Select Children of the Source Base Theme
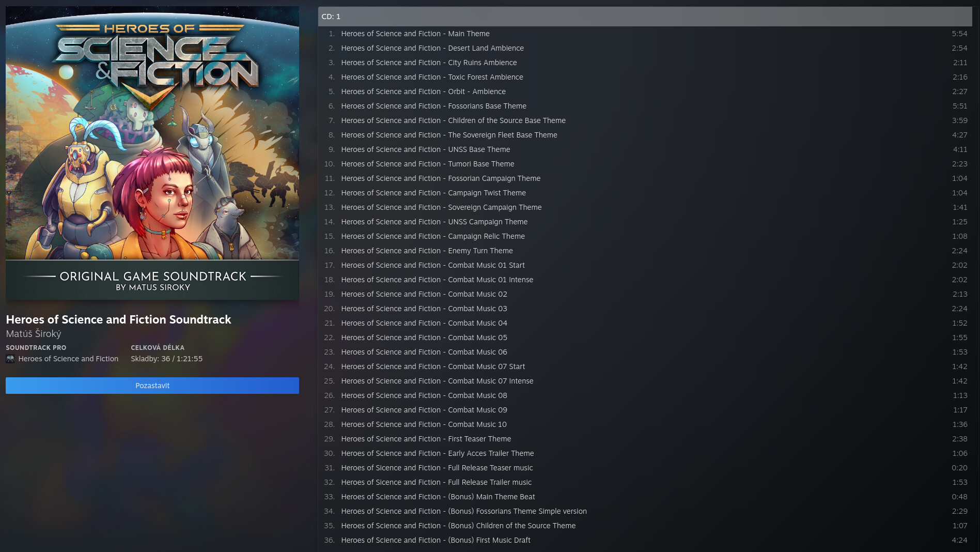Image resolution: width=980 pixels, height=552 pixels. tap(453, 120)
